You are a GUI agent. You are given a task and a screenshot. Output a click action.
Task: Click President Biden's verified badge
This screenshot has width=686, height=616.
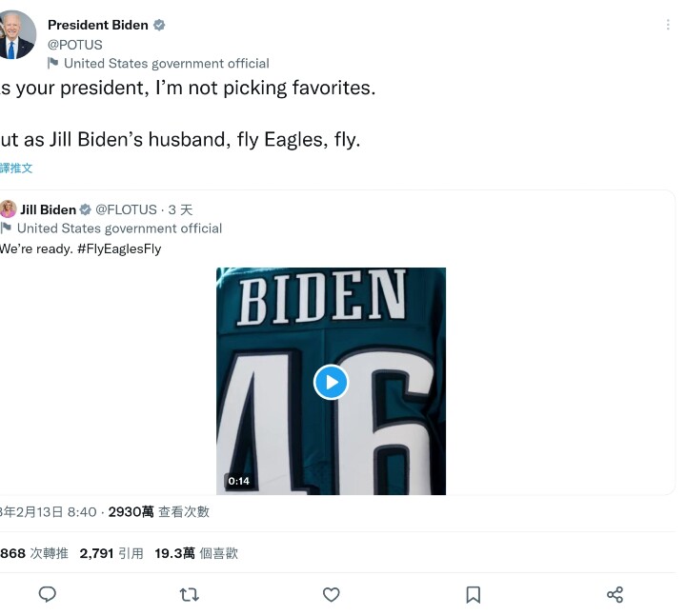(x=159, y=26)
